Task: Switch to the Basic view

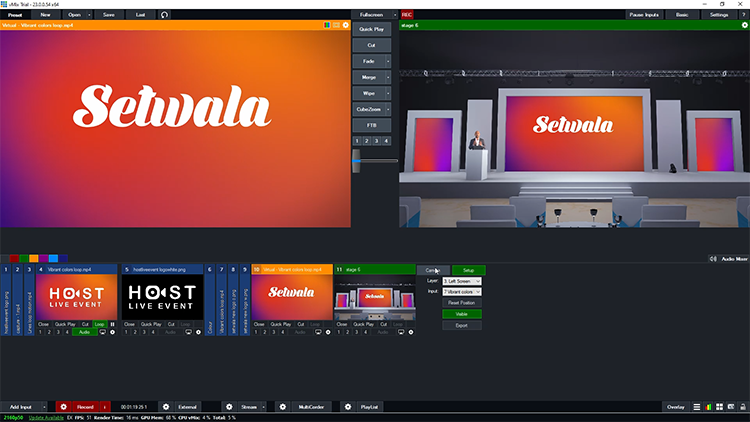Action: tap(681, 15)
